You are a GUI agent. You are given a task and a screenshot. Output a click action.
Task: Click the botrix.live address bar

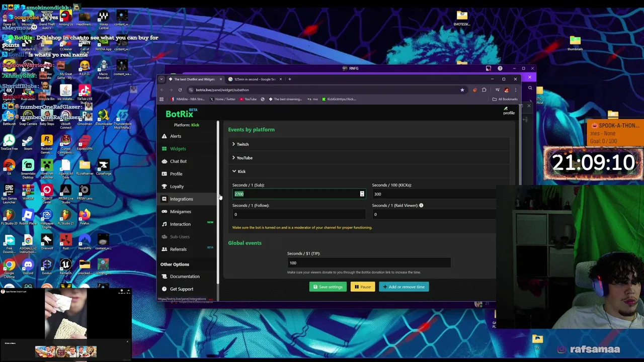tap(322, 90)
